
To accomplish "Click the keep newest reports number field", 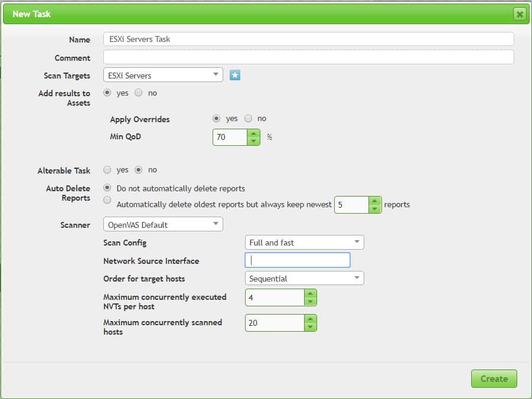I will 351,205.
